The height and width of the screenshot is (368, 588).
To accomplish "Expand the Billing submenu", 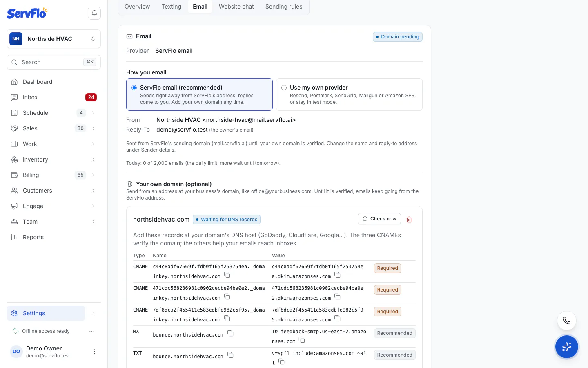I will pos(94,175).
